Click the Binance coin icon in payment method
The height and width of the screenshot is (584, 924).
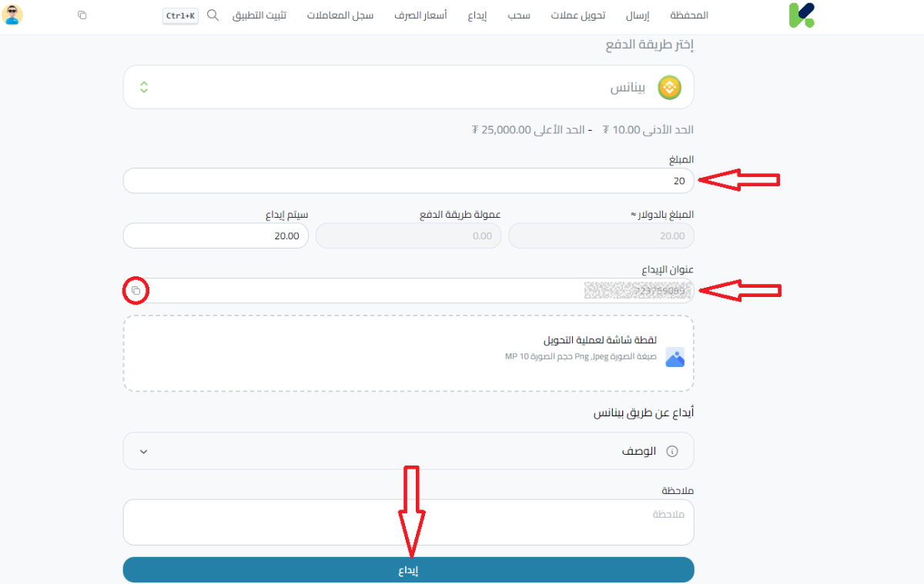668,87
